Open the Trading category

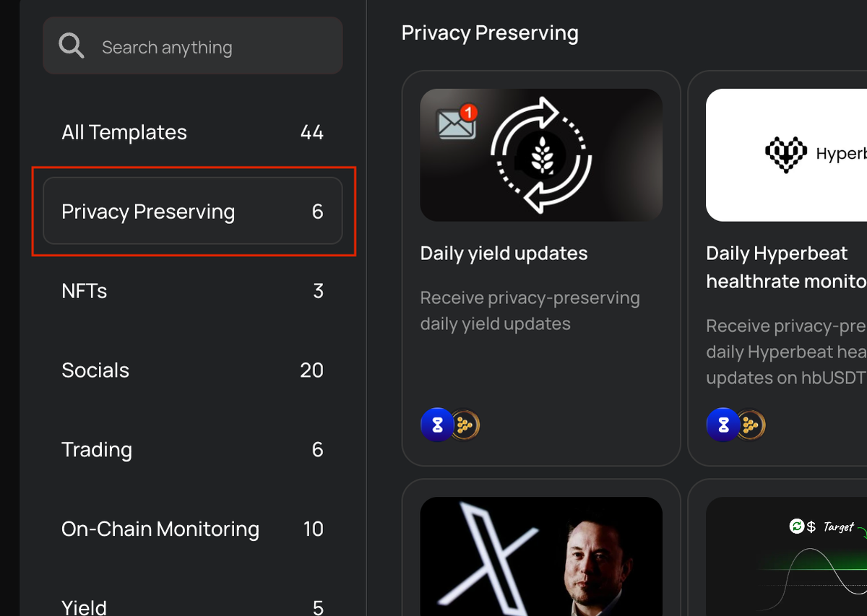pyautogui.click(x=193, y=449)
